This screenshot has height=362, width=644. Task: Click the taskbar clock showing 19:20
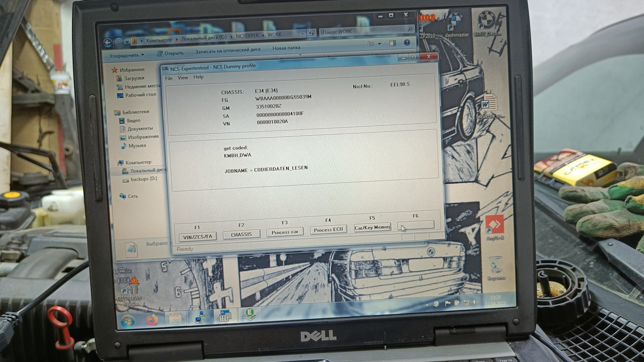point(495,301)
